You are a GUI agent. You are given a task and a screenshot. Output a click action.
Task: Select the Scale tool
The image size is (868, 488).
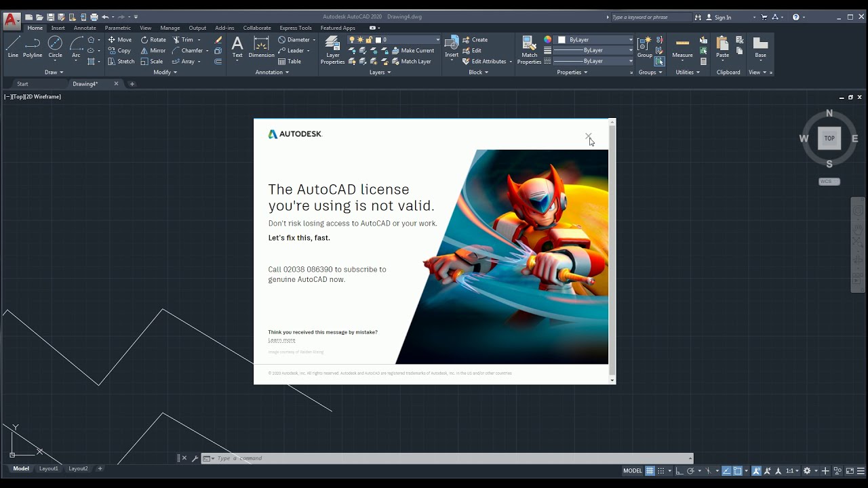[152, 61]
